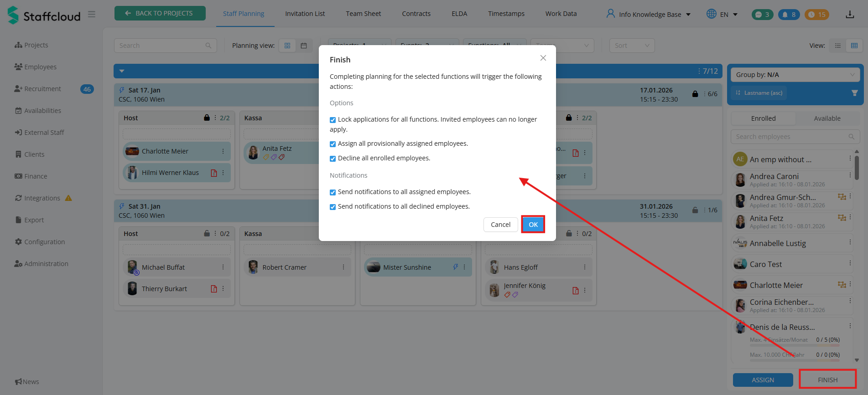
Task: Open the Team Sheet tab
Action: click(x=364, y=14)
